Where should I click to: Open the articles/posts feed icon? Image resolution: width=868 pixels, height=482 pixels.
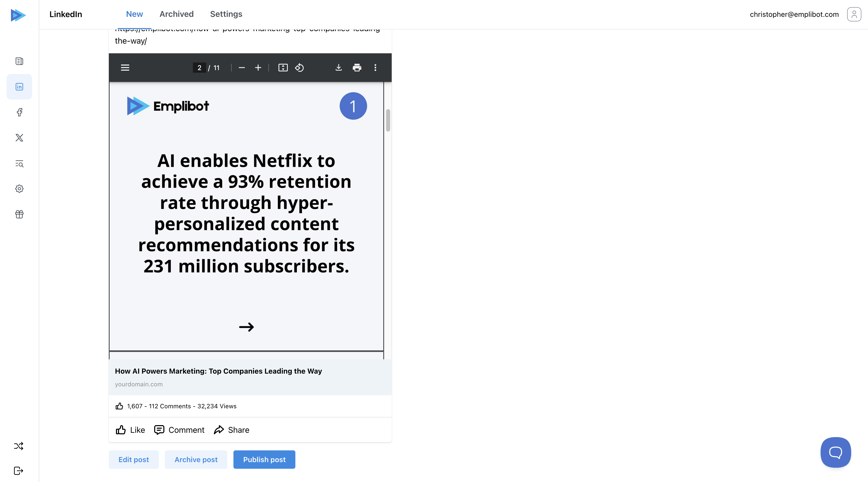pos(19,61)
